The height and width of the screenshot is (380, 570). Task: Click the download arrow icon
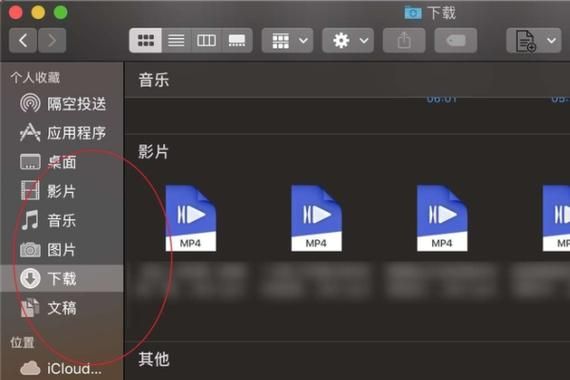coord(30,279)
